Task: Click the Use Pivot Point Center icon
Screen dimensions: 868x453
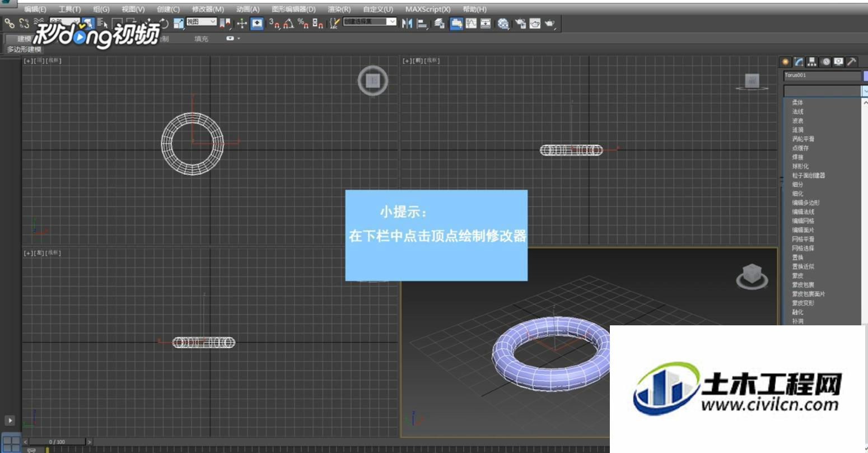Action: click(225, 23)
